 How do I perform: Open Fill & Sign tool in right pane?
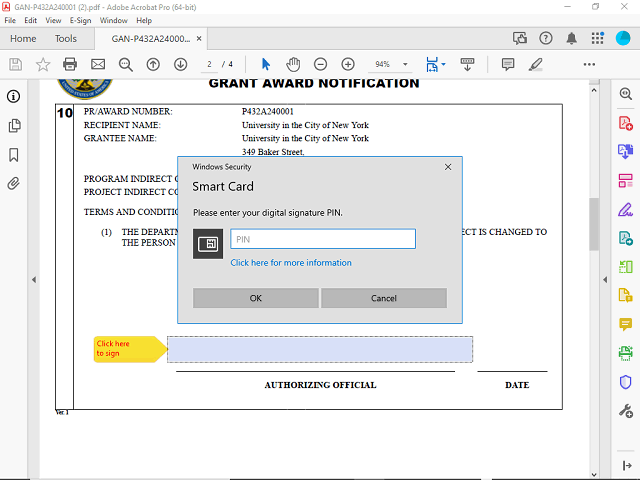[x=625, y=210]
